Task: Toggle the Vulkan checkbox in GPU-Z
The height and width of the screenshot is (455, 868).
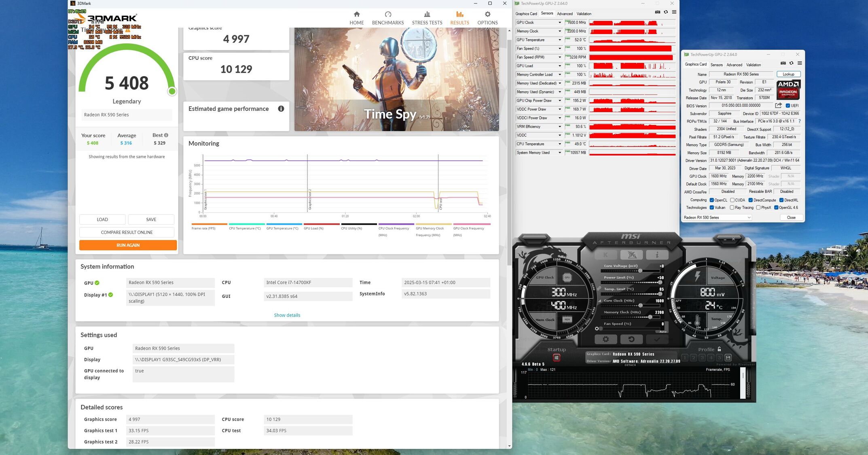Action: 711,208
